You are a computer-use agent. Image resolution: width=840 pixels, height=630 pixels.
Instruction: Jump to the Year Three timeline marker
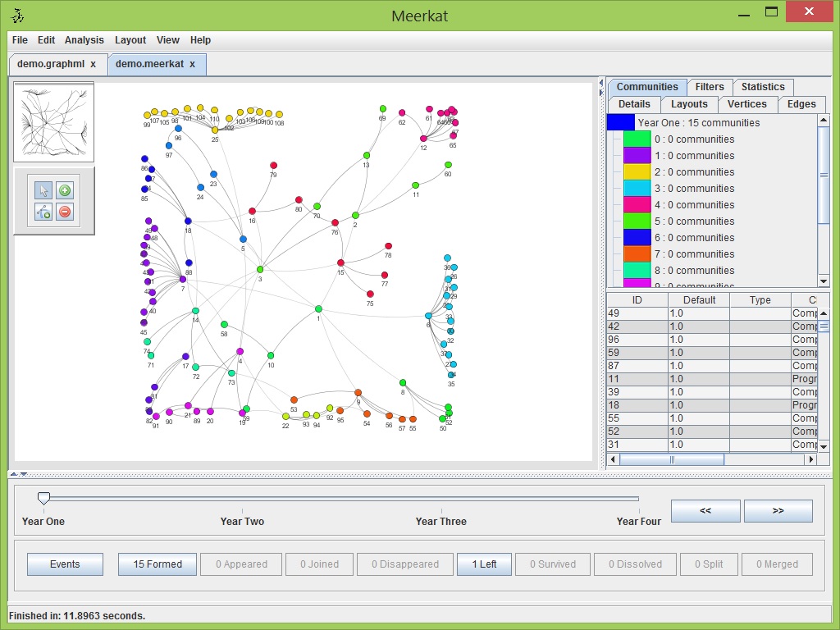coord(441,521)
